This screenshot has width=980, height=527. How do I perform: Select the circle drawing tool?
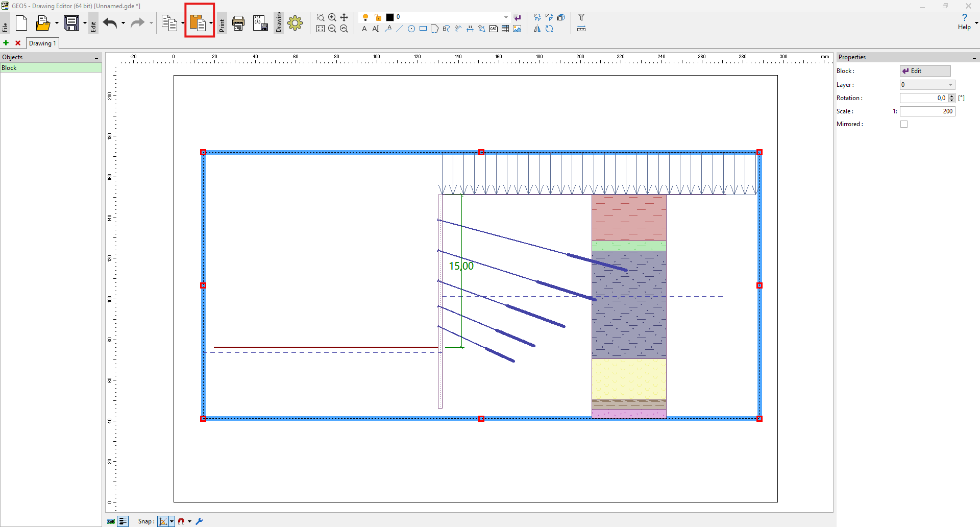click(411, 29)
